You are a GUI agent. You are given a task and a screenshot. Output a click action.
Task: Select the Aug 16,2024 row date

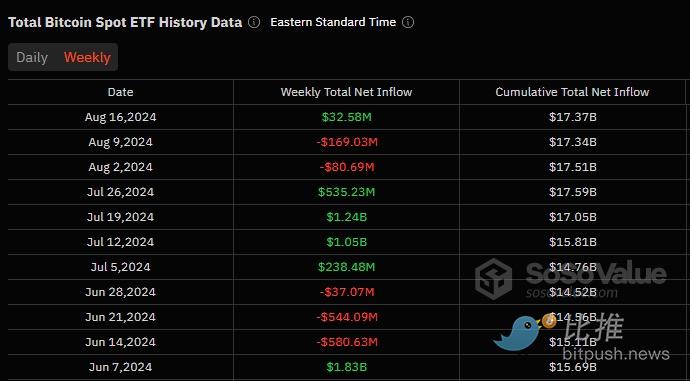point(121,117)
